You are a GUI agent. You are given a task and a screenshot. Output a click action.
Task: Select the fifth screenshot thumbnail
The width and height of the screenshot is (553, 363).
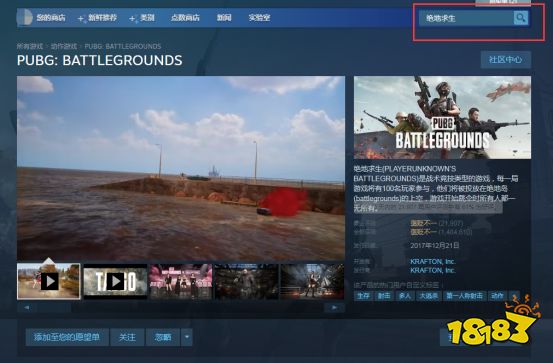click(x=312, y=281)
